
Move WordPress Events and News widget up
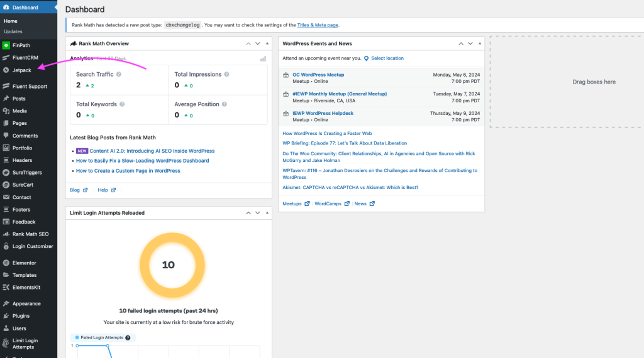[461, 44]
